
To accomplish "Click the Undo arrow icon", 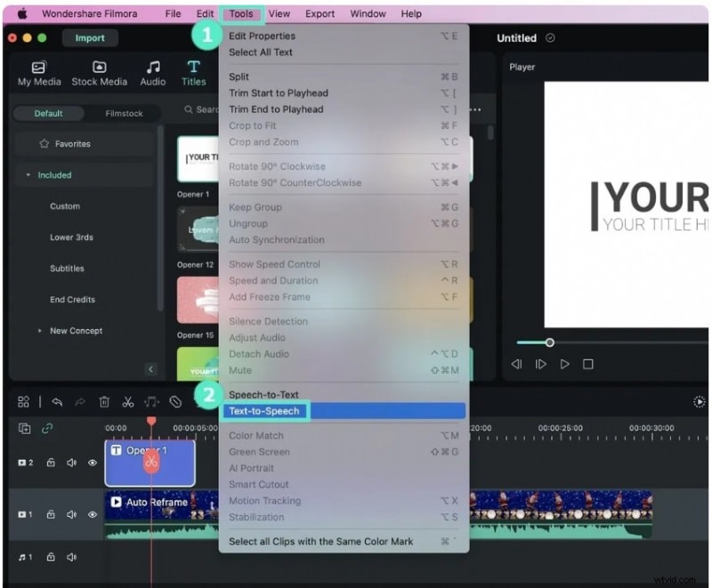I will tap(57, 402).
